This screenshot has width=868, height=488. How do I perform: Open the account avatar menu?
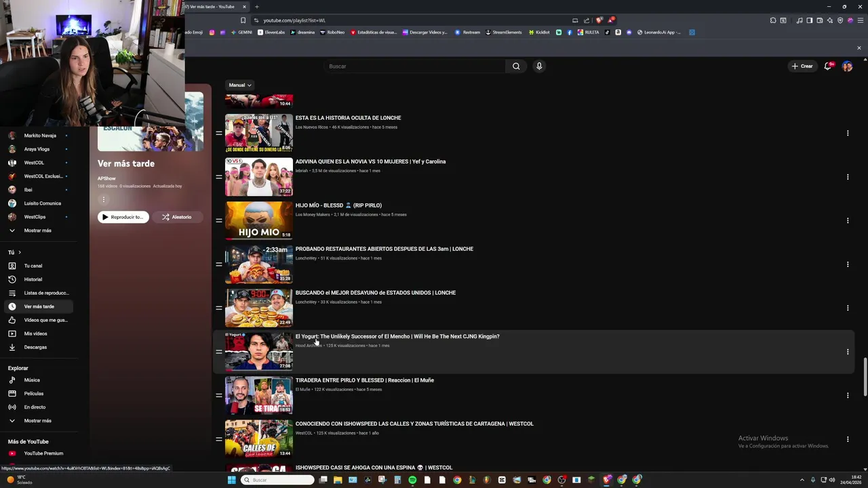point(847,66)
